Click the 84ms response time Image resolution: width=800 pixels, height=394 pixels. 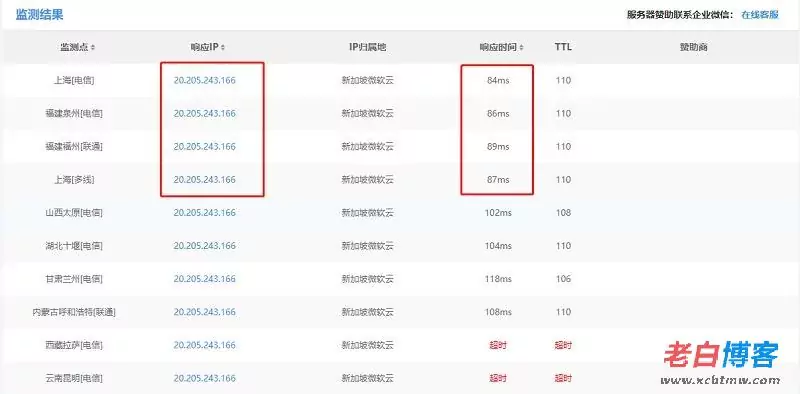498,81
